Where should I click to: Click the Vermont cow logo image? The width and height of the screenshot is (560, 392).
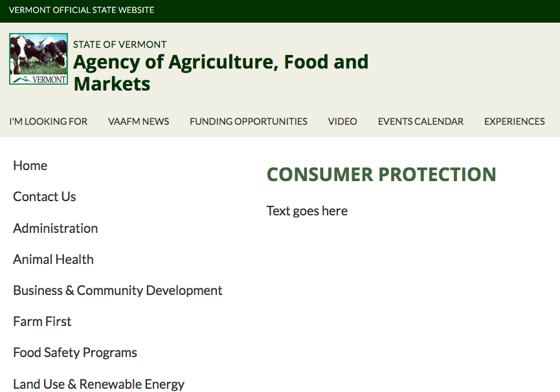pyautogui.click(x=38, y=59)
